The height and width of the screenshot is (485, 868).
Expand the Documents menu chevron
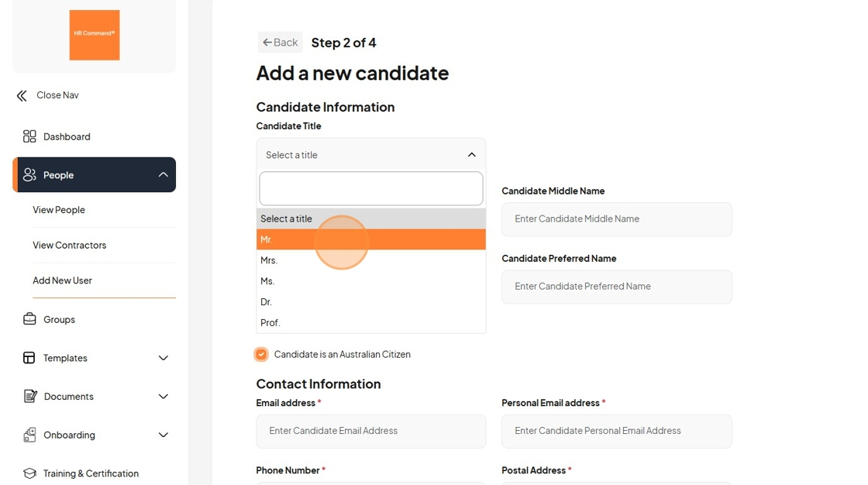164,397
